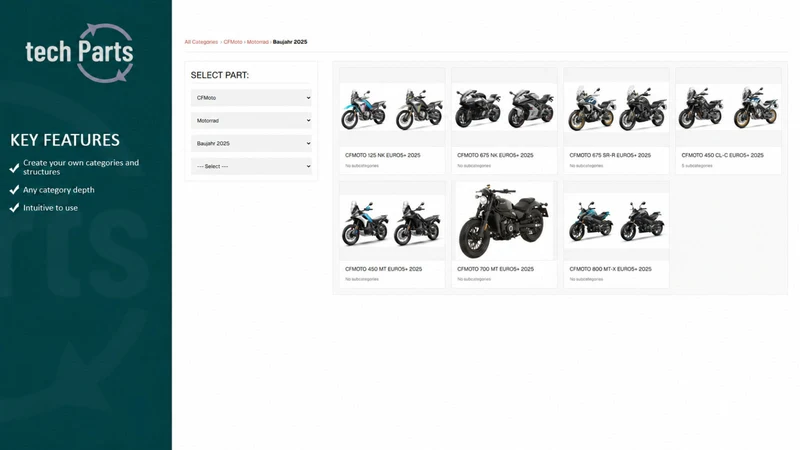800x450 pixels.
Task: Click the 'SELECT PART:' heading
Action: click(220, 75)
